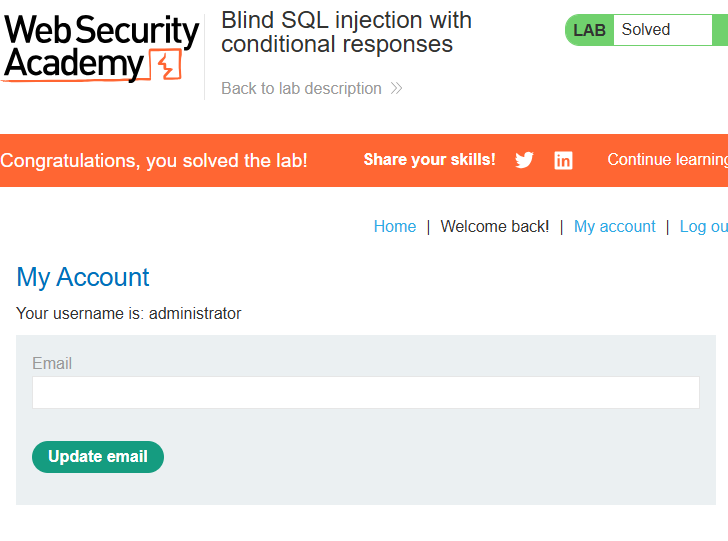Open the My account navigation link

(x=614, y=227)
